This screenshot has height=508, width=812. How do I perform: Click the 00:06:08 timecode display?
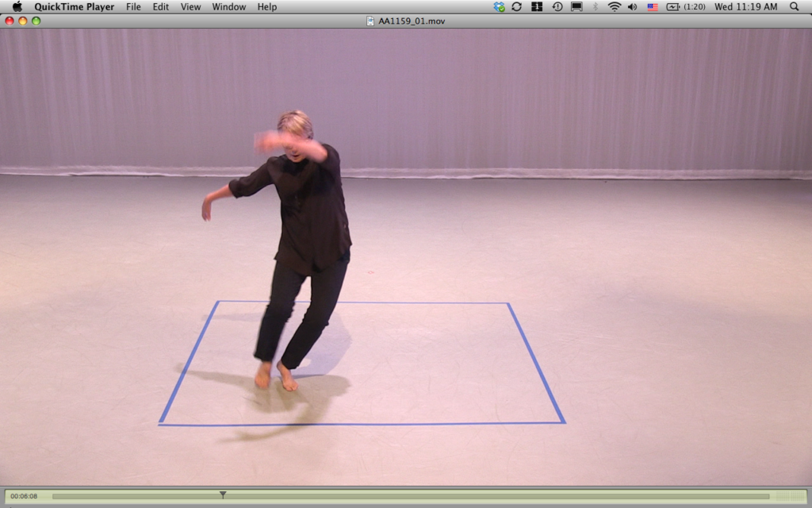pyautogui.click(x=24, y=496)
